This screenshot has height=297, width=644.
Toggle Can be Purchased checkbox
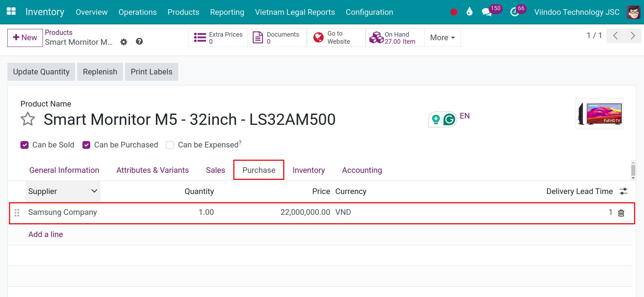click(x=86, y=145)
